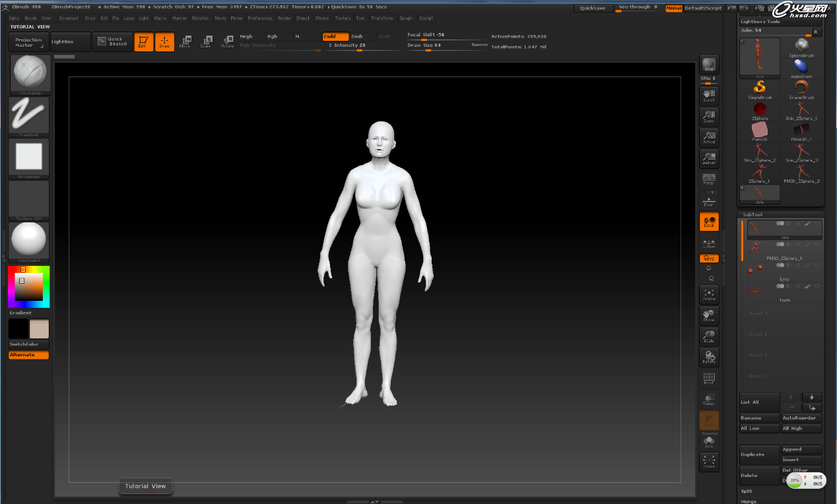
Task: Choose the Plane3D tool
Action: [x=760, y=132]
